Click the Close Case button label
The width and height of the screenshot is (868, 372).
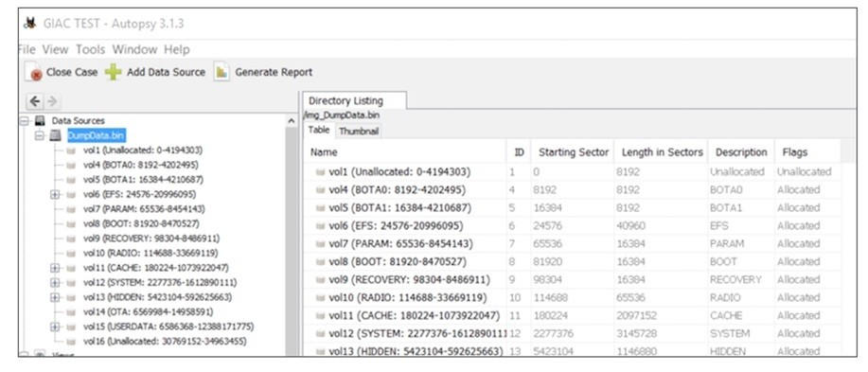[x=72, y=72]
